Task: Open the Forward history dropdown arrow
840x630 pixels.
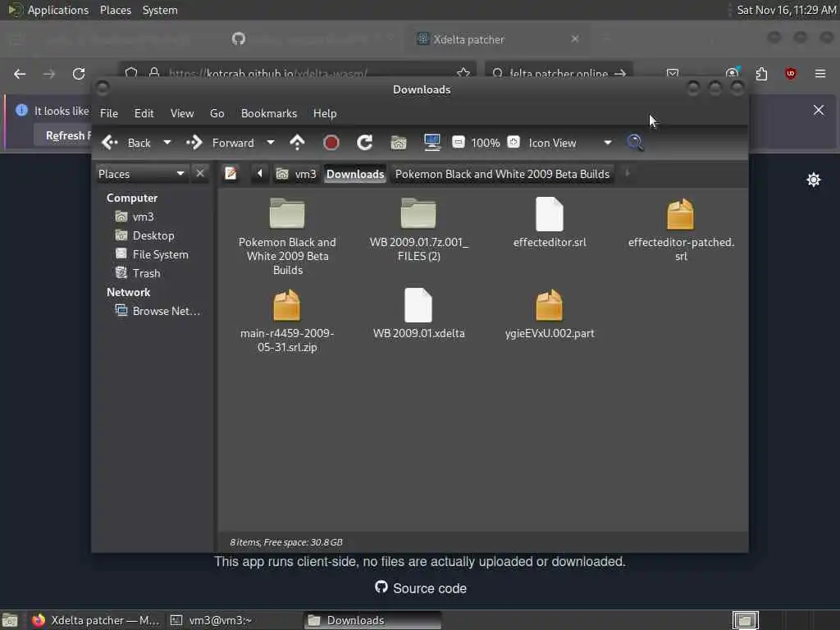Action: click(x=271, y=143)
